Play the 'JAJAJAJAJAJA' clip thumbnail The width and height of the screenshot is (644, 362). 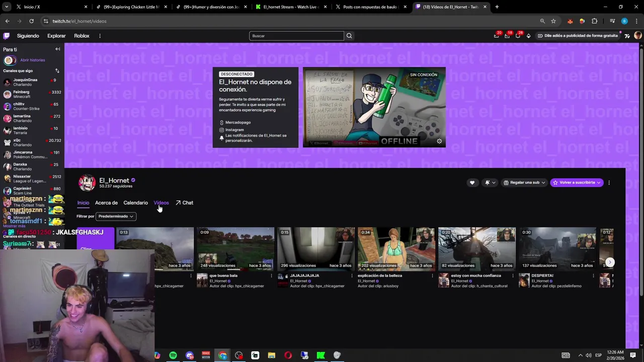(x=315, y=249)
